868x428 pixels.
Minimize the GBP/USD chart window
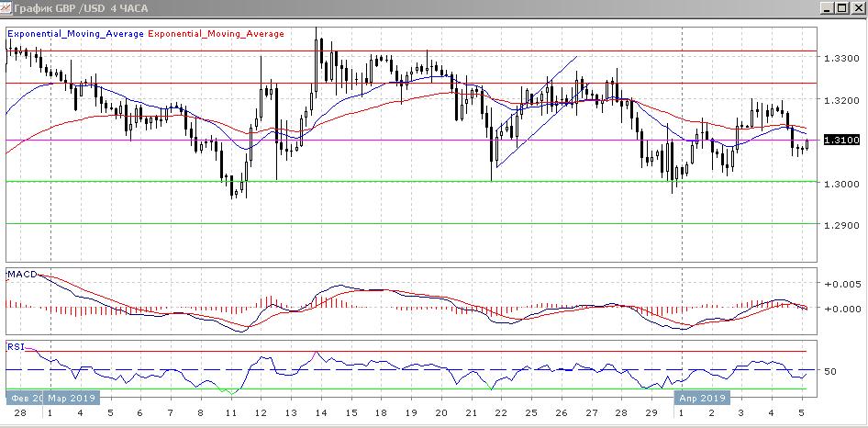click(825, 9)
